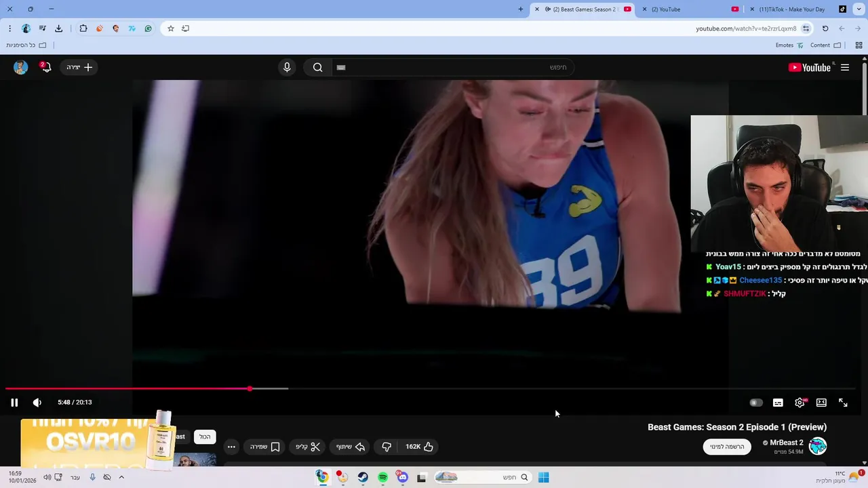The image size is (868, 488).
Task: Focus the חיפוש search field
Action: (453, 67)
